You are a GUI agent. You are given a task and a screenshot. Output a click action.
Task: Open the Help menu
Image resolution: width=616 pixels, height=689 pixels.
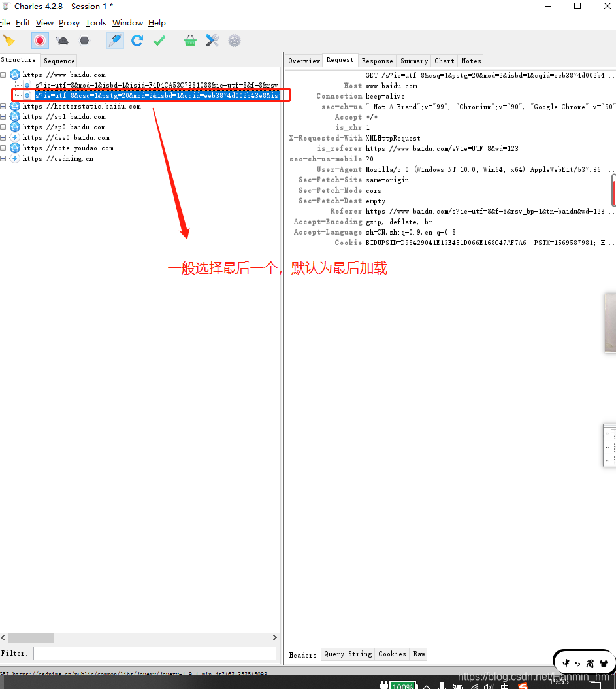157,23
